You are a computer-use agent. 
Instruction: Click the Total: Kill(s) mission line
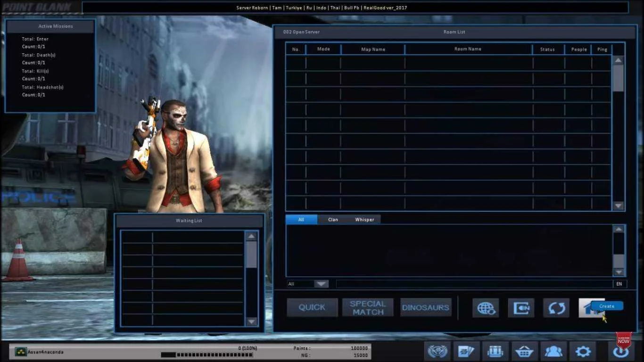point(35,71)
